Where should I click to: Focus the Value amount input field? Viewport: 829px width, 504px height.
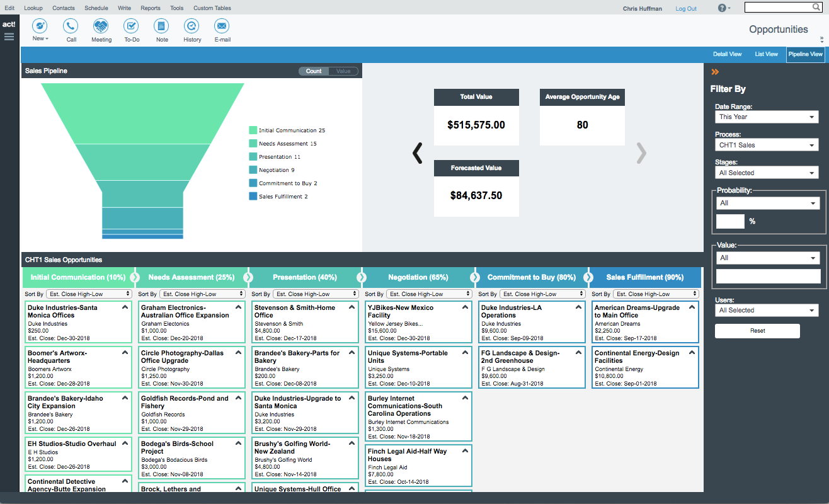768,276
